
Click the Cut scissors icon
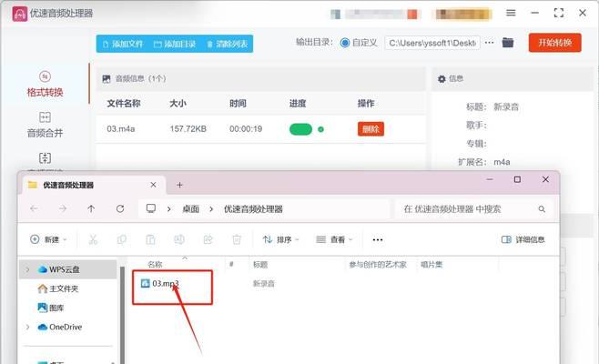click(93, 239)
